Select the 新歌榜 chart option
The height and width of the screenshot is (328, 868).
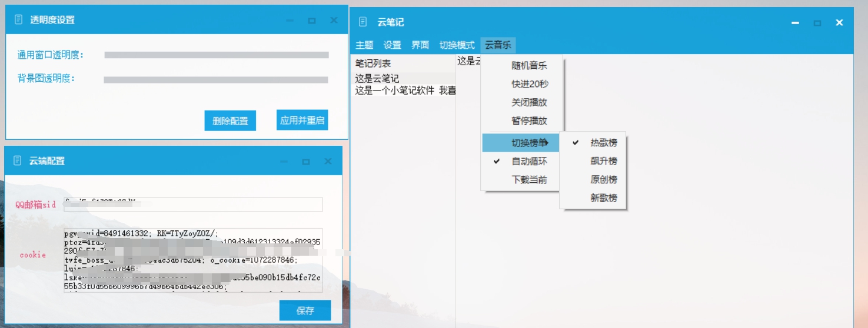click(593, 198)
